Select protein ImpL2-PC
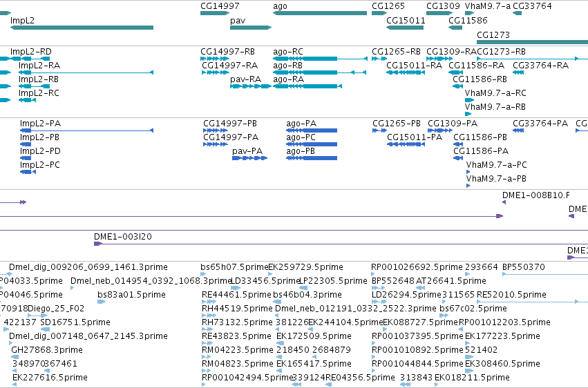 coord(40,165)
